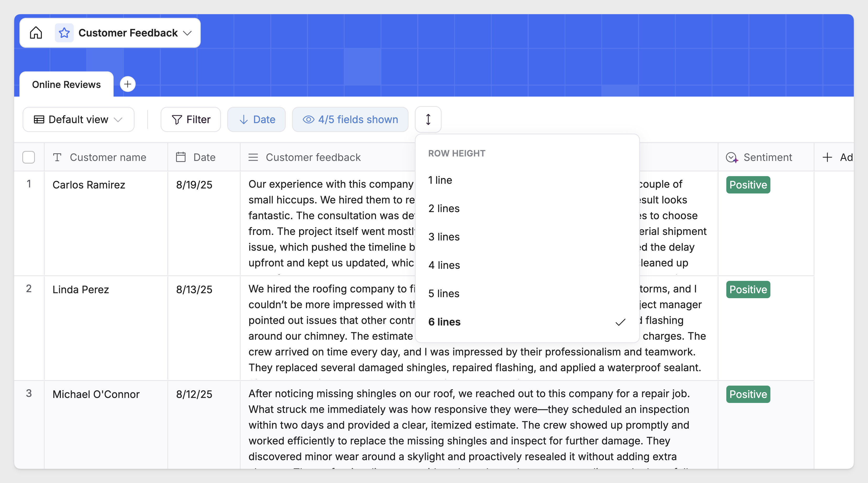Viewport: 868px width, 483px height.
Task: Click the Customer feedback column header
Action: click(328, 157)
